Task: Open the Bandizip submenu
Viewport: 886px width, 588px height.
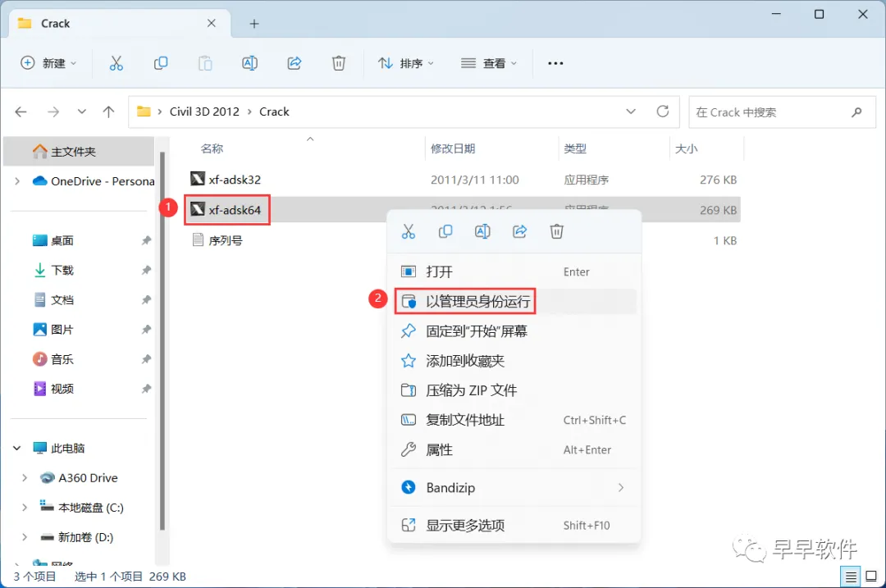Action: (x=514, y=487)
